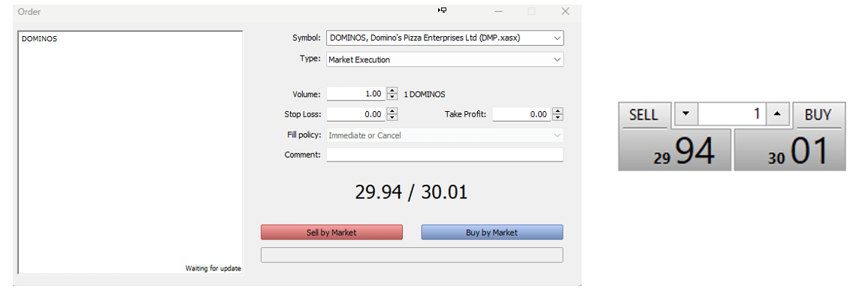Lower Stop Loss using the down spinner arrow
The height and width of the screenshot is (302, 868).
(392, 118)
